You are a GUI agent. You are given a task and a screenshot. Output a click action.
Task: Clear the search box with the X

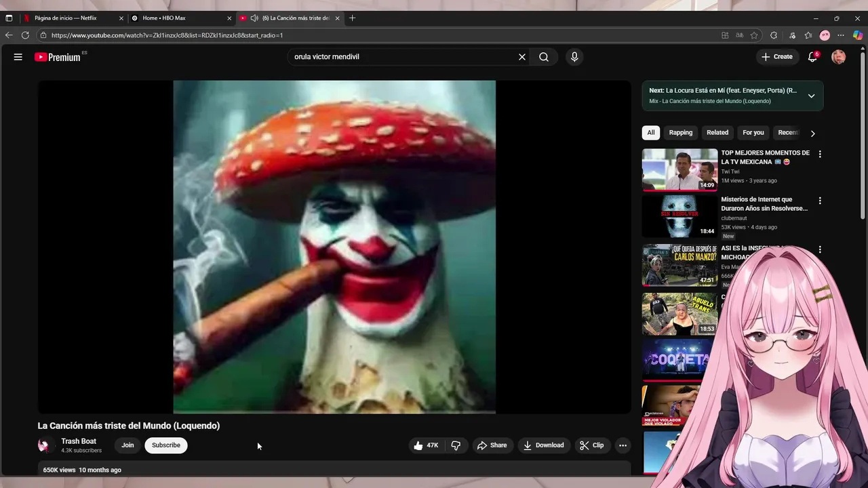coord(522,57)
